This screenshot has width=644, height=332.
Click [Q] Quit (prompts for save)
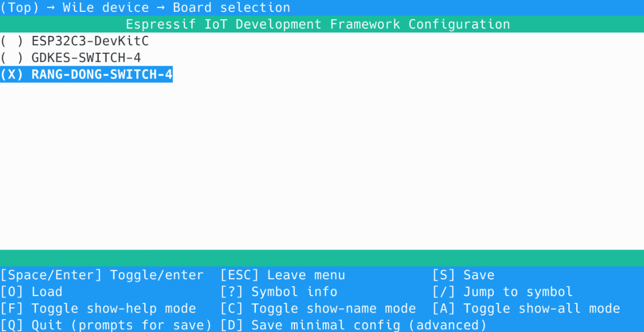(105, 325)
